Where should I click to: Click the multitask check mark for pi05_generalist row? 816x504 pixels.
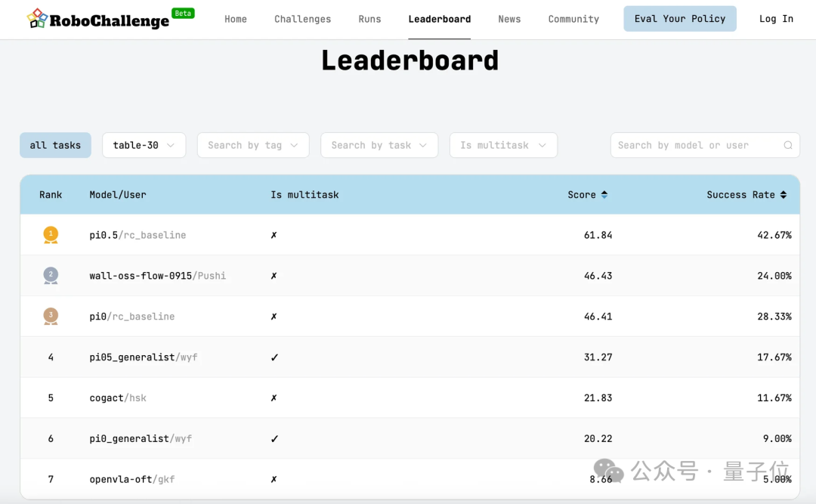tap(274, 357)
